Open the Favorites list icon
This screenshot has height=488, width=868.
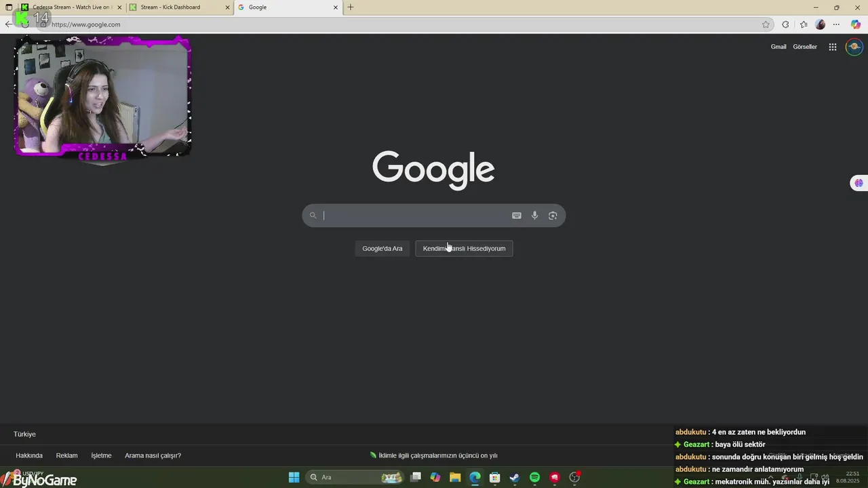coord(804,24)
